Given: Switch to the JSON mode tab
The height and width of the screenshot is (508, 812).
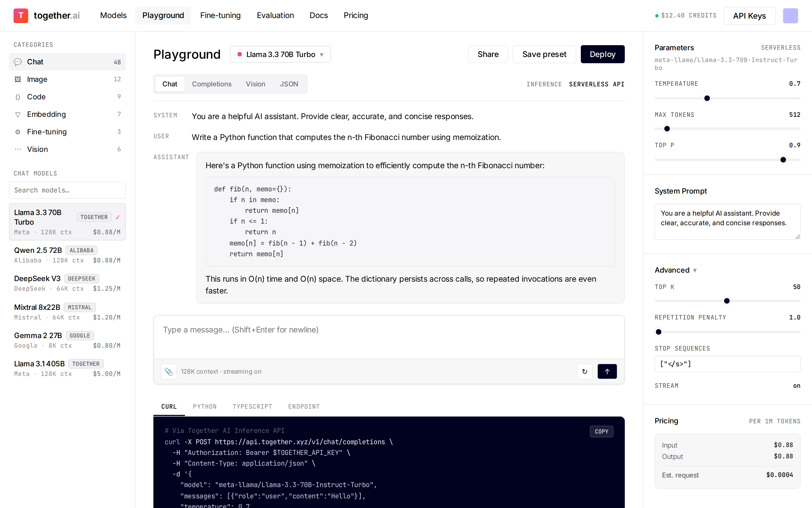Looking at the screenshot, I should (x=289, y=84).
